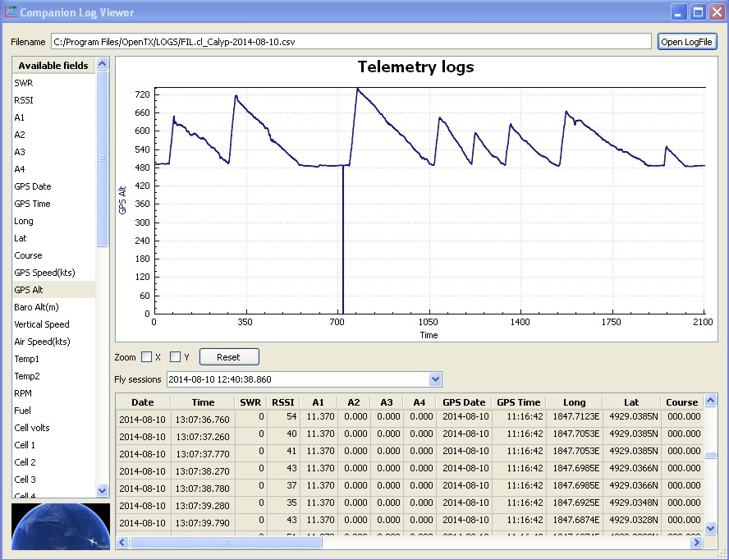The width and height of the screenshot is (729, 560).
Task: Click the Filename path input field
Action: point(351,42)
